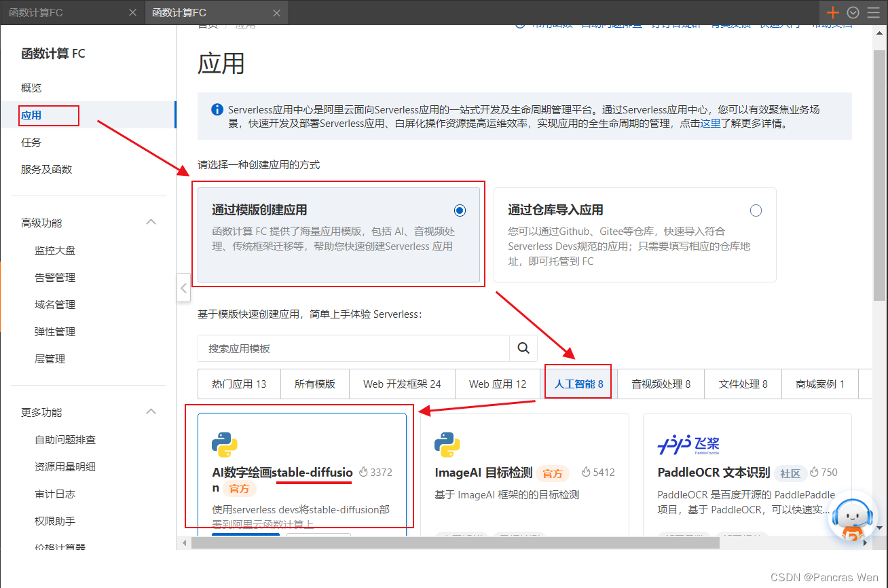Click the scroll-down arrow of vertical scrollbar
The height and width of the screenshot is (588, 888).
(x=880, y=527)
